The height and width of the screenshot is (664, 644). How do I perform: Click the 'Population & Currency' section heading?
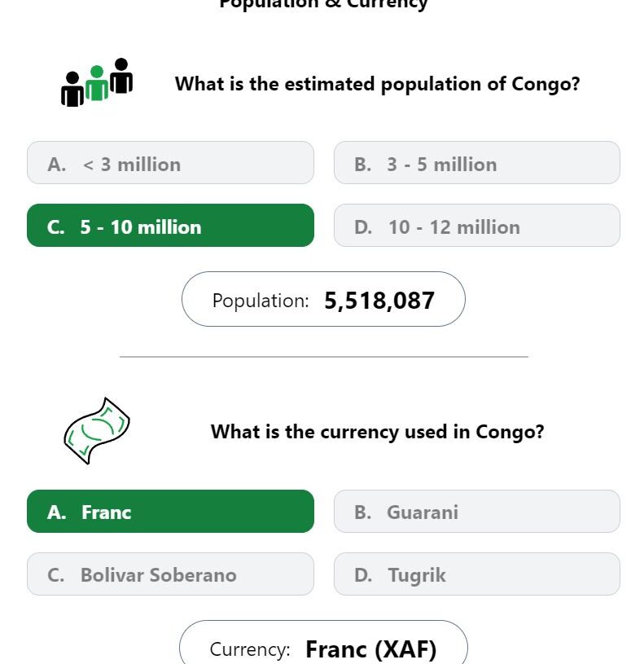[x=324, y=4]
